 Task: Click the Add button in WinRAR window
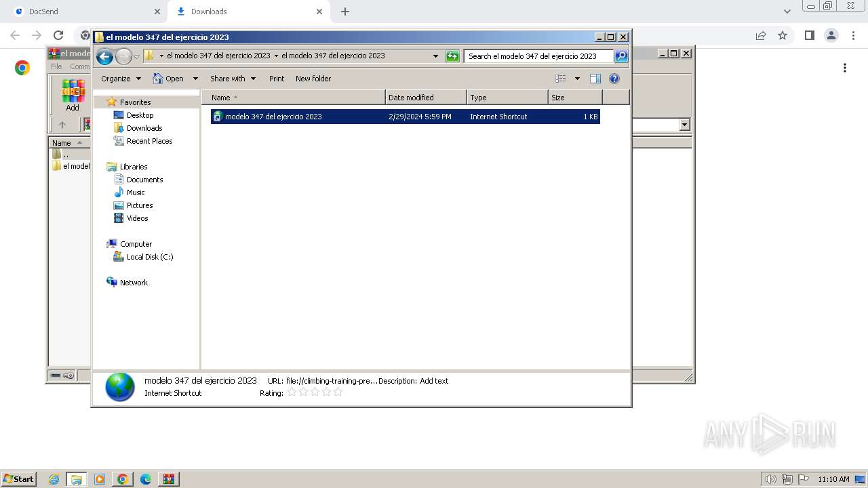[73, 96]
